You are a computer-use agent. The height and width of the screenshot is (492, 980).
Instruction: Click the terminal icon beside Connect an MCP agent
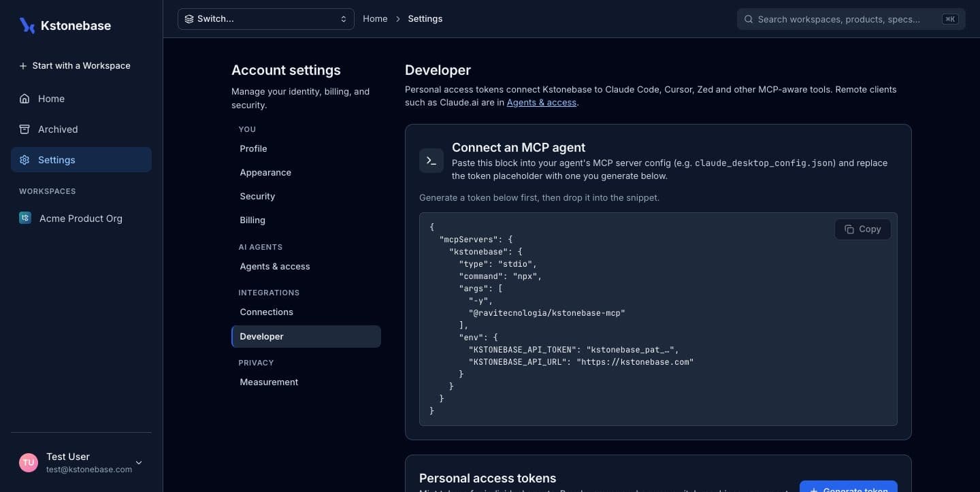[431, 161]
